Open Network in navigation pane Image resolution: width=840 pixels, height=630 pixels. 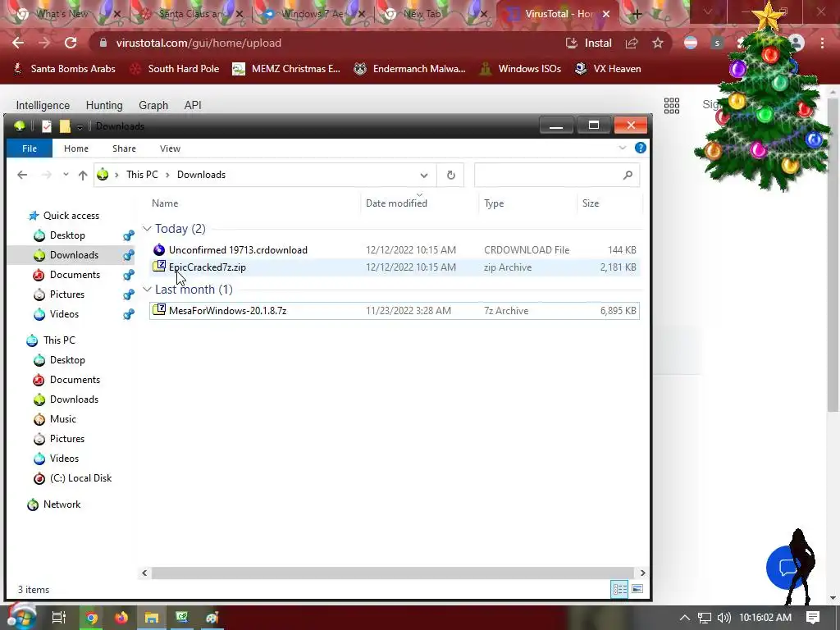[x=62, y=504]
